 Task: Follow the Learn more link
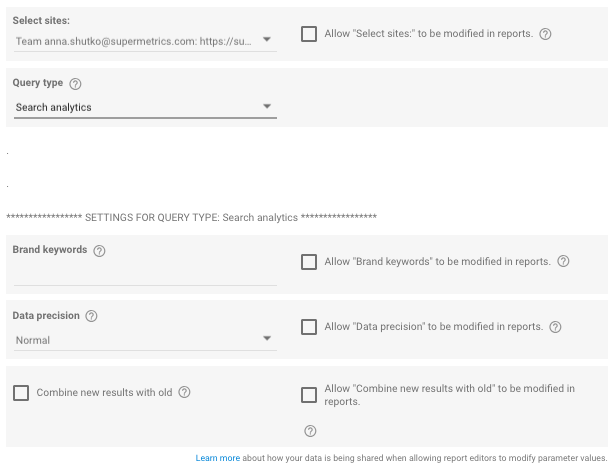(x=218, y=458)
